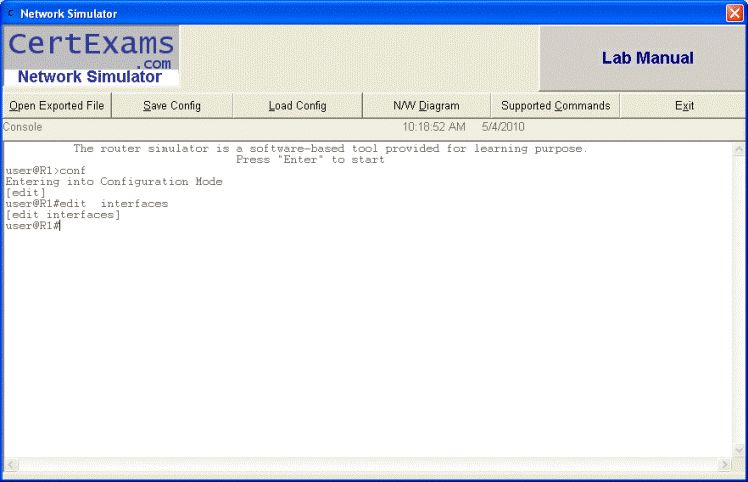This screenshot has width=748, height=482.
Task: Save the current router config
Action: tap(172, 106)
